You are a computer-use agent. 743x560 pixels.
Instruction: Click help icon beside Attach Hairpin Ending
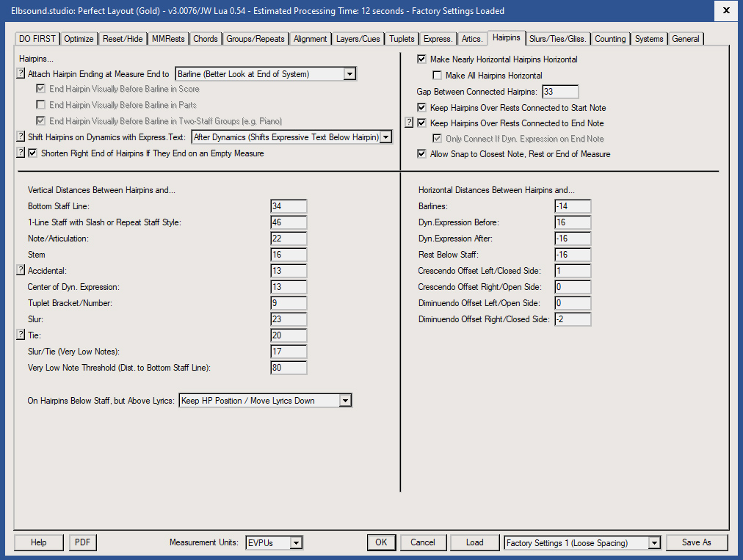pyautogui.click(x=21, y=73)
